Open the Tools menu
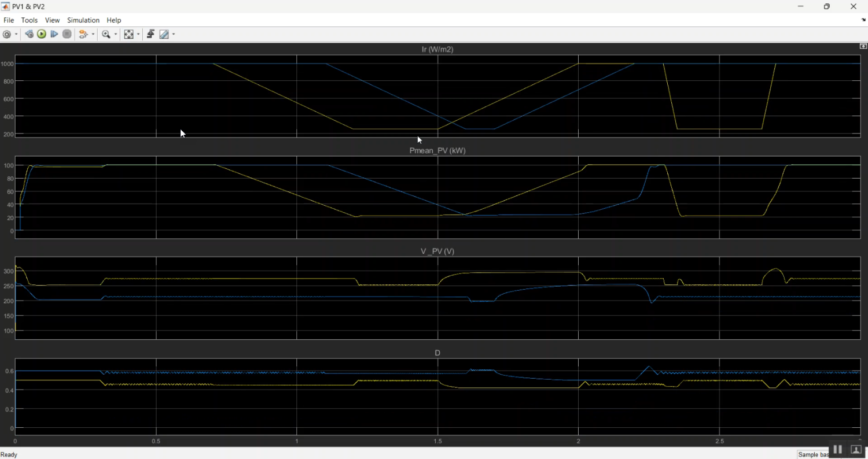The height and width of the screenshot is (459, 868). point(30,20)
